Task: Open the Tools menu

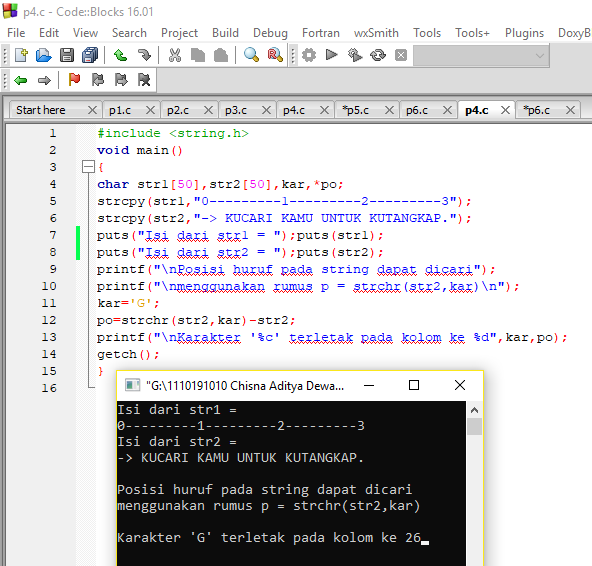Action: tap(427, 33)
